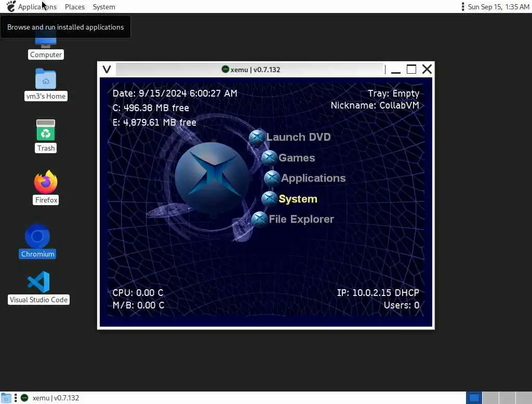Click the panel handle beside clock

click(463, 6)
